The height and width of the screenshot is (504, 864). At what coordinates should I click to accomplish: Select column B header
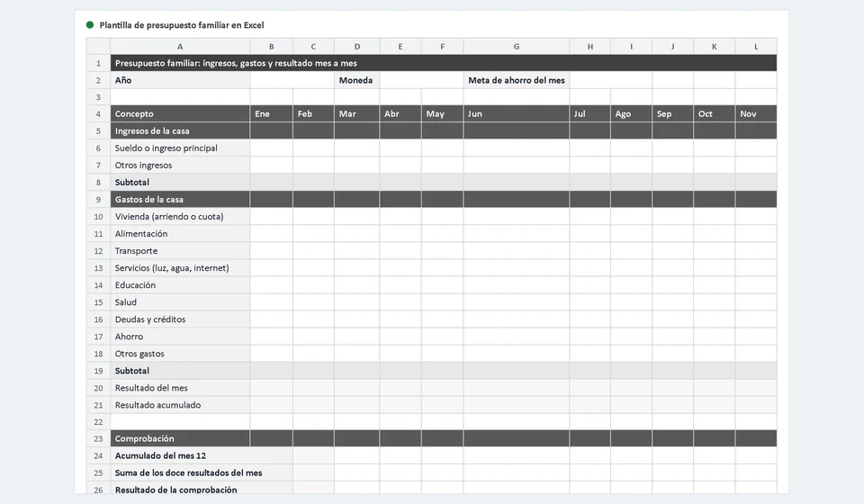click(x=271, y=47)
